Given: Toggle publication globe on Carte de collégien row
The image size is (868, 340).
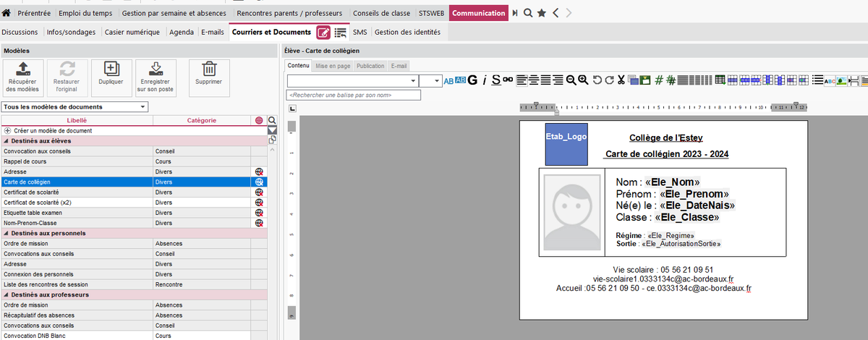Looking at the screenshot, I should 258,182.
